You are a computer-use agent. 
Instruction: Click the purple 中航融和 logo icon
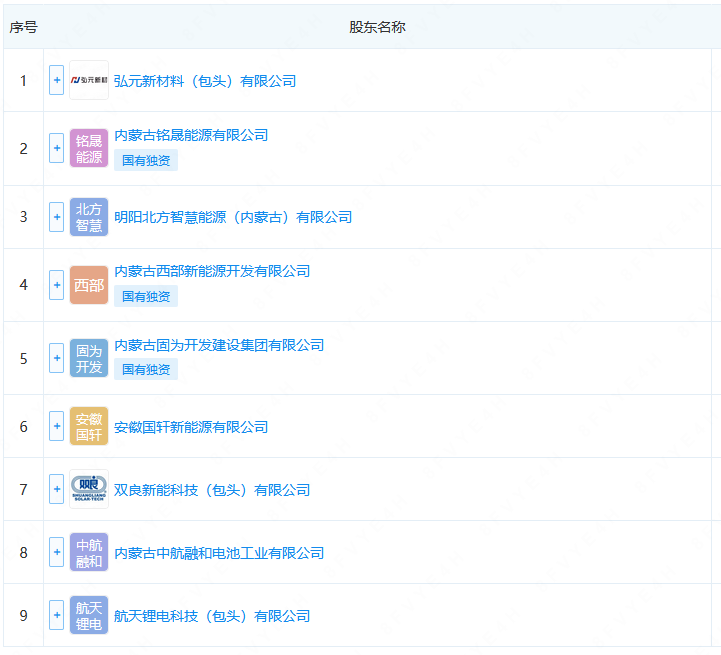coord(88,553)
